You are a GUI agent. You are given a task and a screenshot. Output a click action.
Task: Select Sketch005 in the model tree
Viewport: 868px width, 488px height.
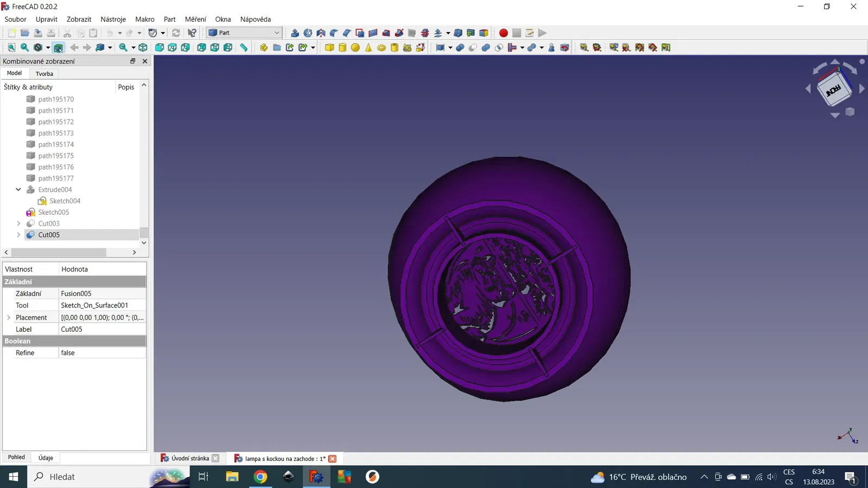pyautogui.click(x=53, y=213)
